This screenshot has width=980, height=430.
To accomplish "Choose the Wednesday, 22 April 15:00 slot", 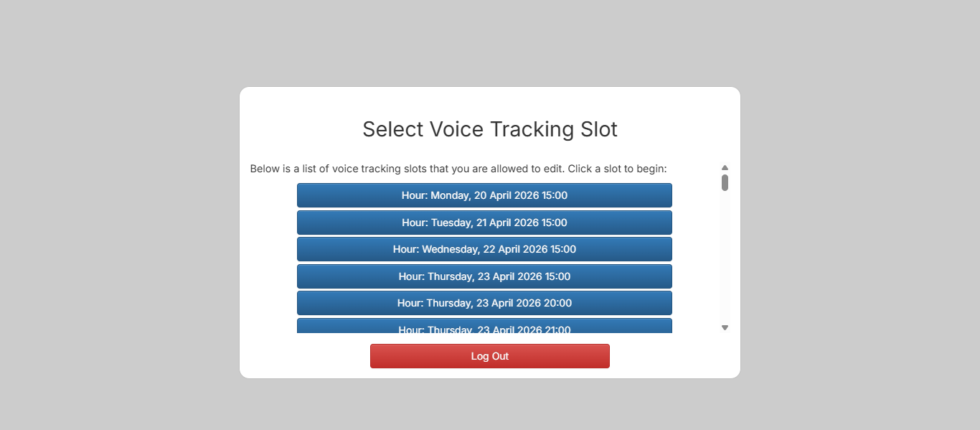I will 484,249.
